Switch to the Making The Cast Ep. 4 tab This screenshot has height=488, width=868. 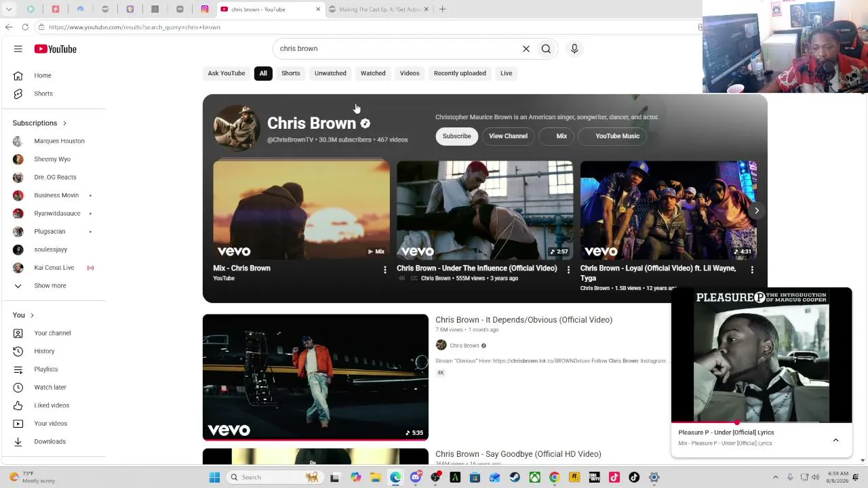(380, 9)
